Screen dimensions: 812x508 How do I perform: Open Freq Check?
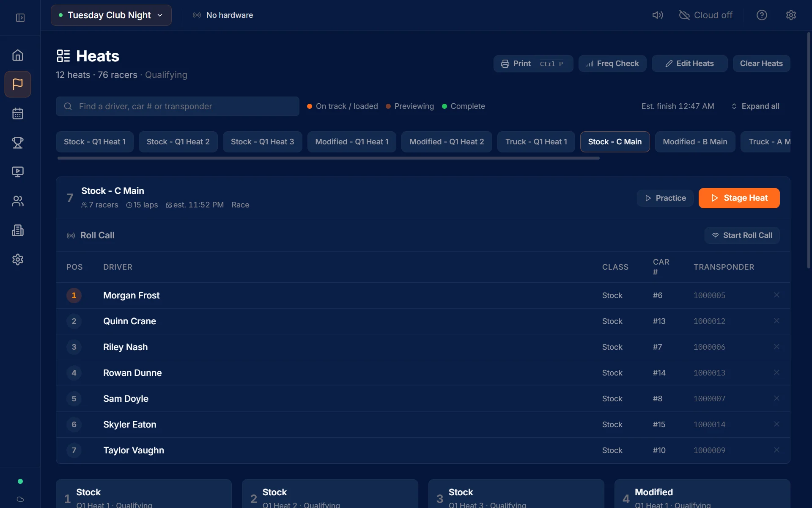coord(612,63)
